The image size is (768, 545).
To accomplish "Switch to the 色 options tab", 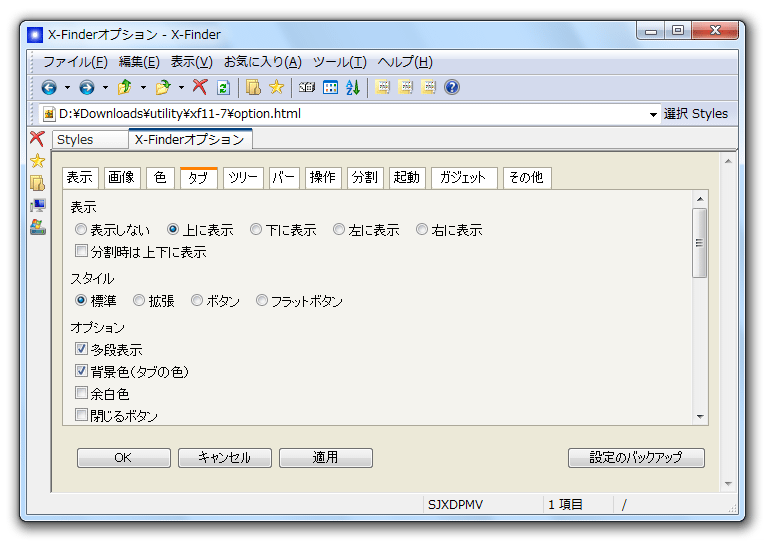I will (160, 177).
